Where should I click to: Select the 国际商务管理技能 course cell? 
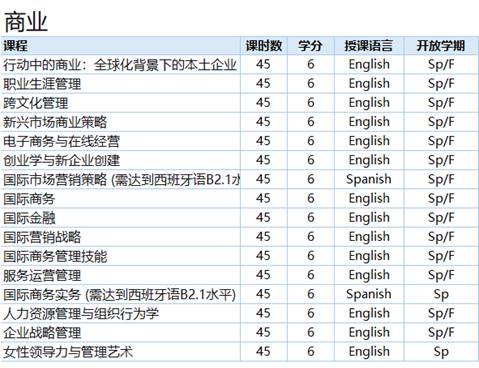(120, 256)
